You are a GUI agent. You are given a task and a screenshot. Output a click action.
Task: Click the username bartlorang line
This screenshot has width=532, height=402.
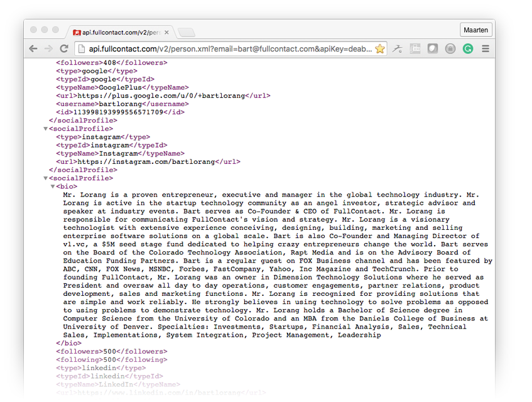[x=122, y=104]
